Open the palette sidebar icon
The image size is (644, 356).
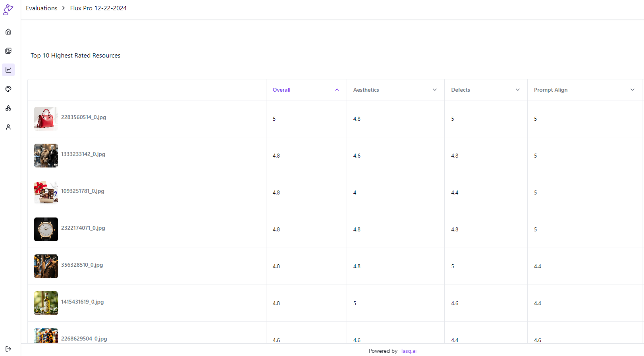(x=8, y=89)
